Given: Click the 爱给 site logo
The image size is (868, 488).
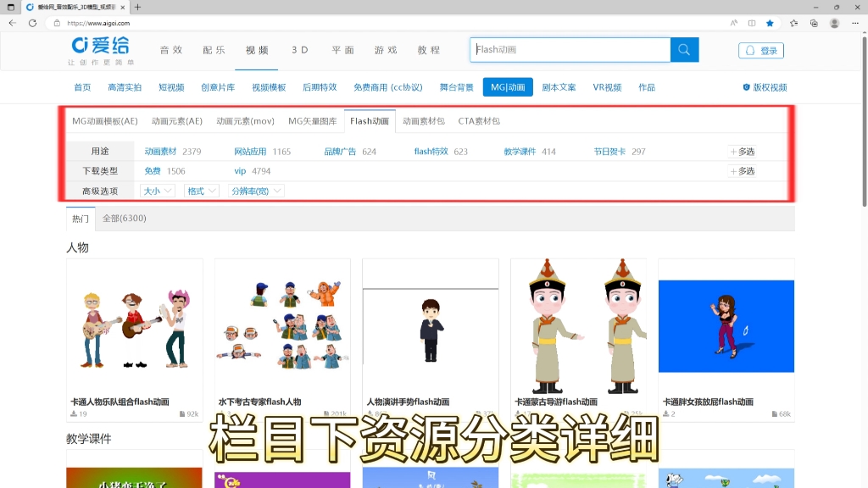Looking at the screenshot, I should pos(101,50).
